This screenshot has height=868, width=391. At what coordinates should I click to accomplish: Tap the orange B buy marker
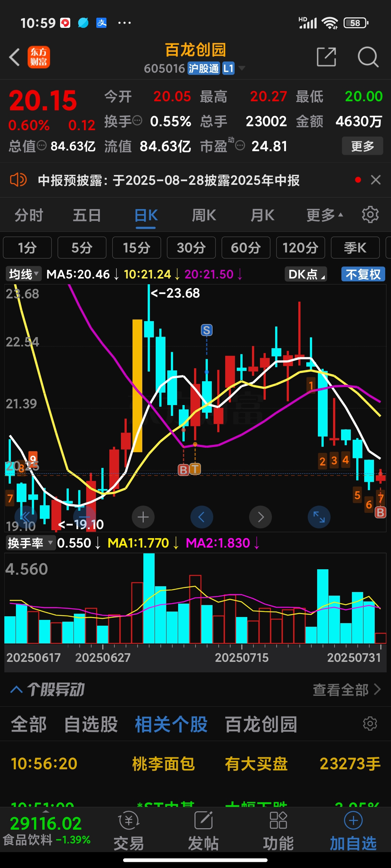(184, 469)
